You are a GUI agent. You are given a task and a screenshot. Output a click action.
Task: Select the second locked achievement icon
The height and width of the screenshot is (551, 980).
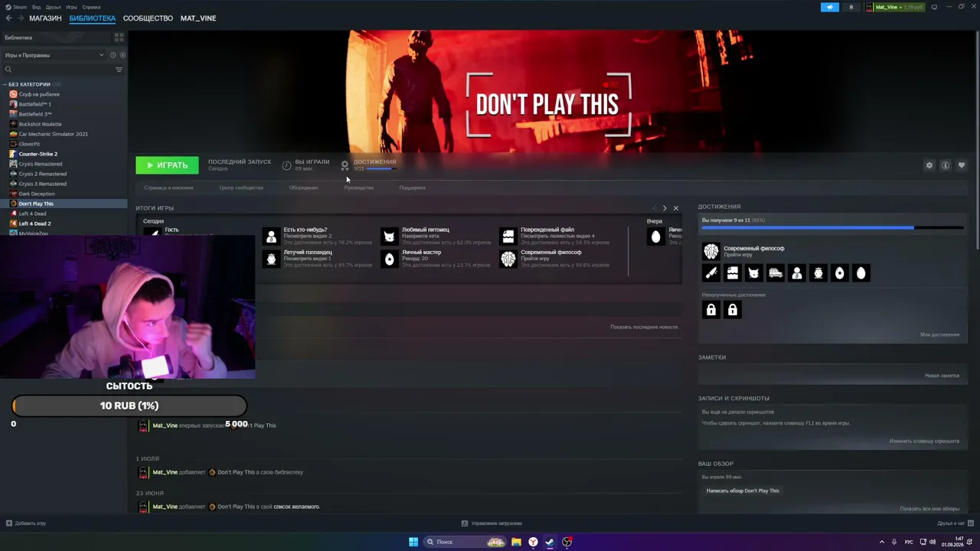[733, 309]
